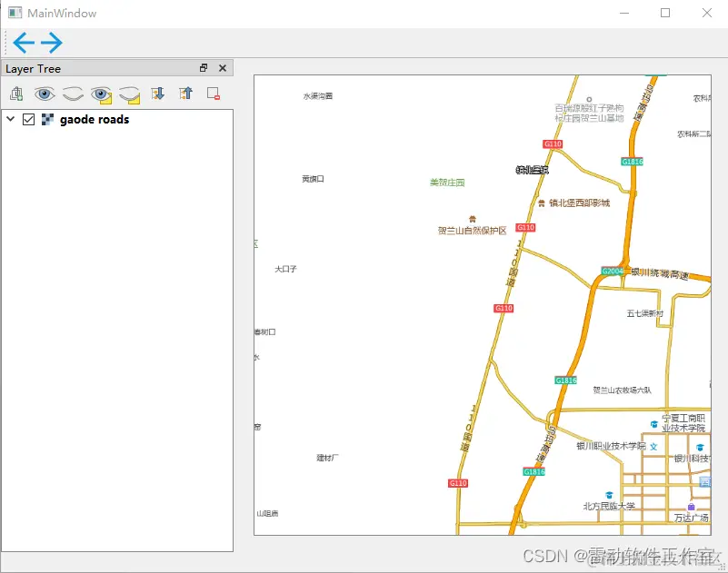Click the back arrow (zoom previous)
This screenshot has width=728, height=573.
pos(24,43)
